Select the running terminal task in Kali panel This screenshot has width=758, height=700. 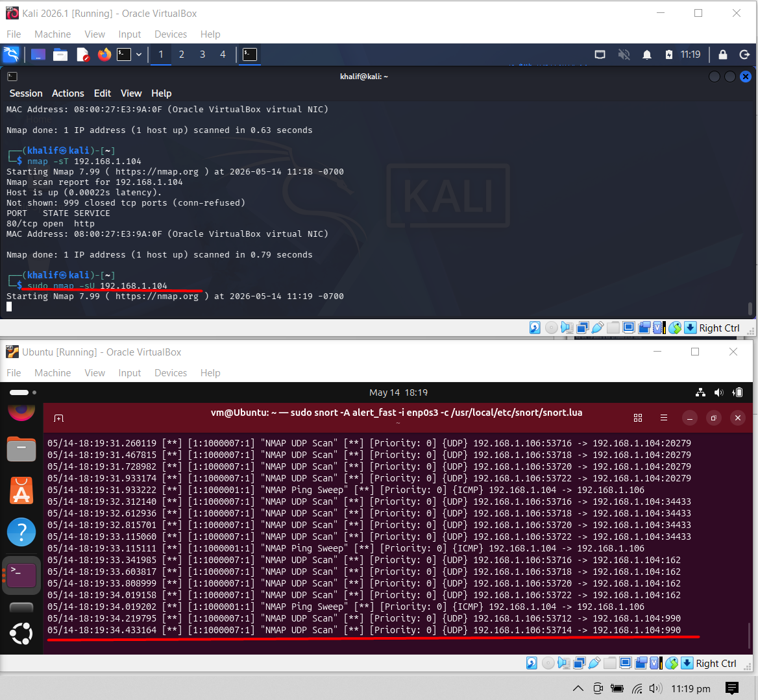click(249, 54)
